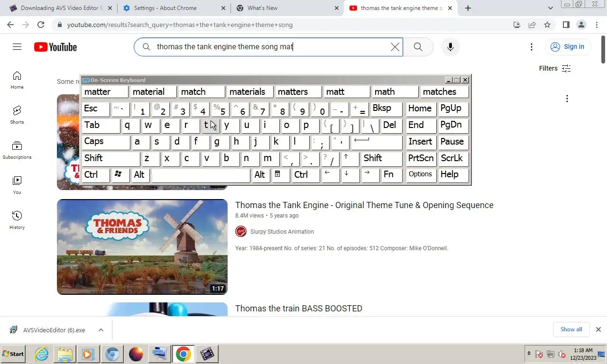Open YouTube settings three-dot menu
The width and height of the screenshot is (607, 364).
coord(532,47)
